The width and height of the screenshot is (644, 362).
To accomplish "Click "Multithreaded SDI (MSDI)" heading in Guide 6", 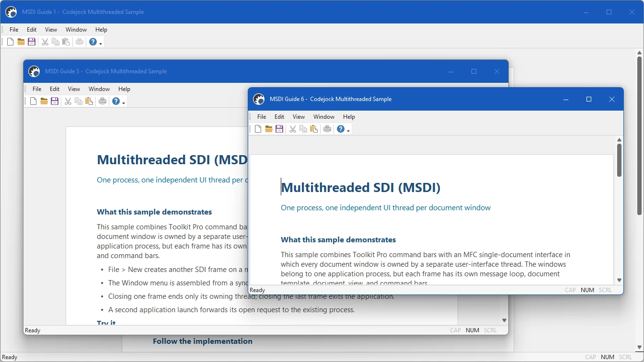I will [361, 187].
